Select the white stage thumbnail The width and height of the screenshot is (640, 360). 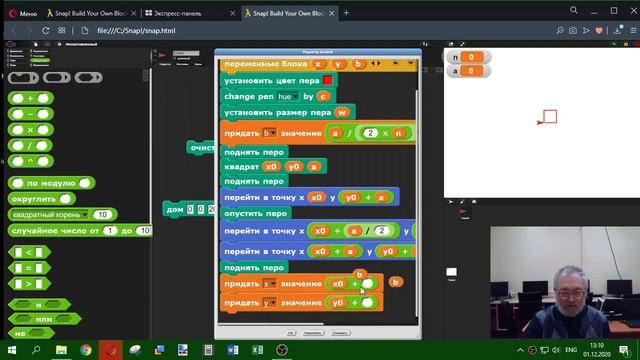[x=451, y=273]
